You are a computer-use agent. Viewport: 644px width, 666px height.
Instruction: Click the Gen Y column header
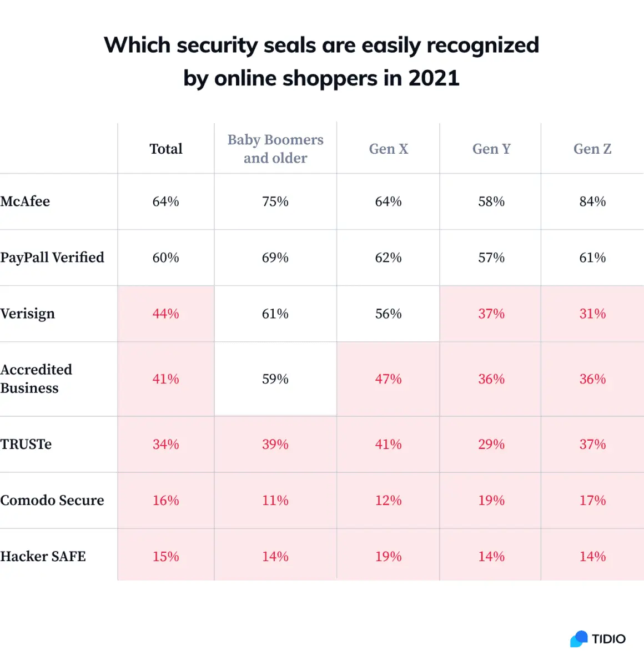491,149
